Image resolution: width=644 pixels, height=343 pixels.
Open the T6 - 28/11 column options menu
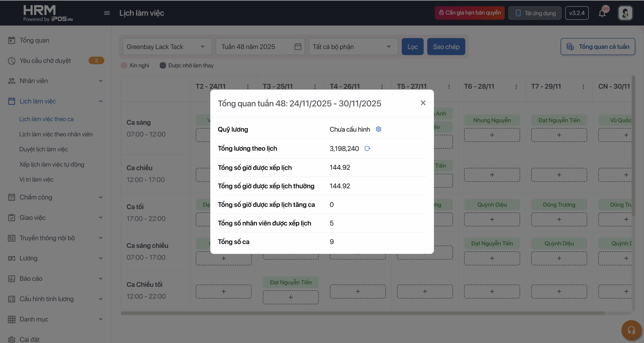516,87
